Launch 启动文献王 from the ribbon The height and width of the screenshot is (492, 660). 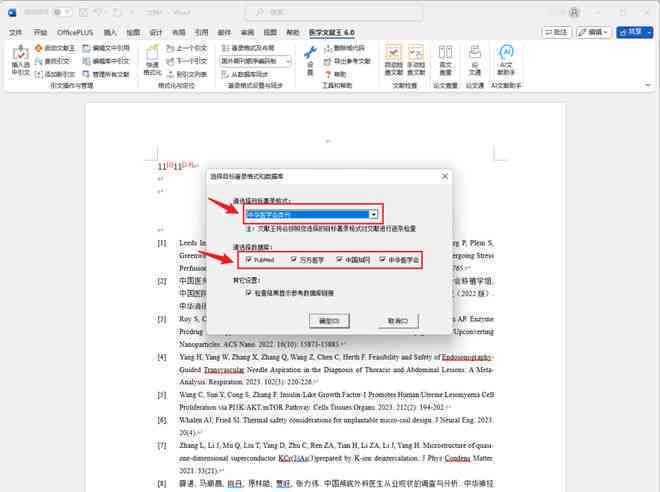(55, 48)
